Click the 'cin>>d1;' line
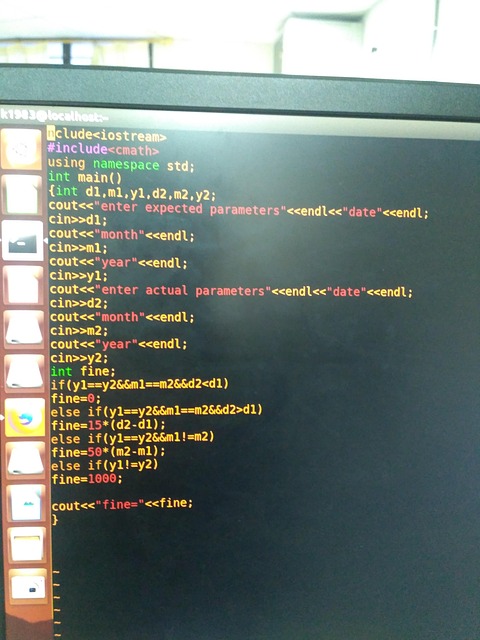Image resolution: width=480 pixels, height=640 pixels. point(78,220)
